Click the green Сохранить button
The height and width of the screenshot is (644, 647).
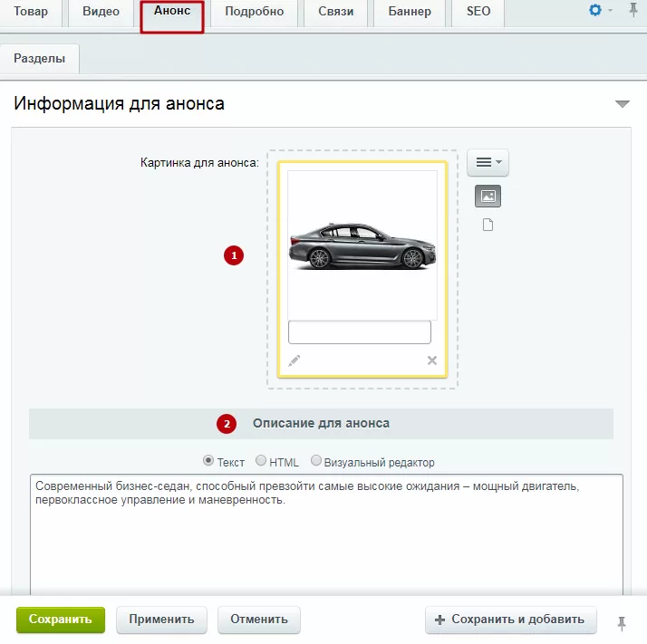[61, 620]
